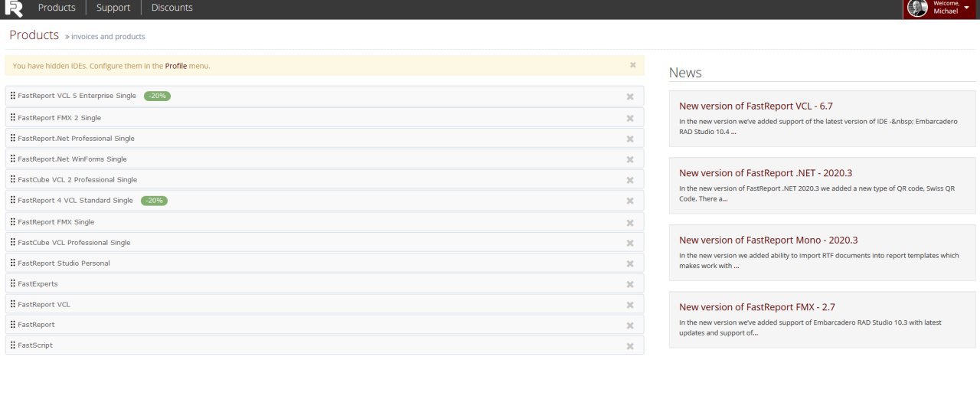Image resolution: width=980 pixels, height=396 pixels.
Task: Expand the user dropdown arrow
Action: coord(966,7)
